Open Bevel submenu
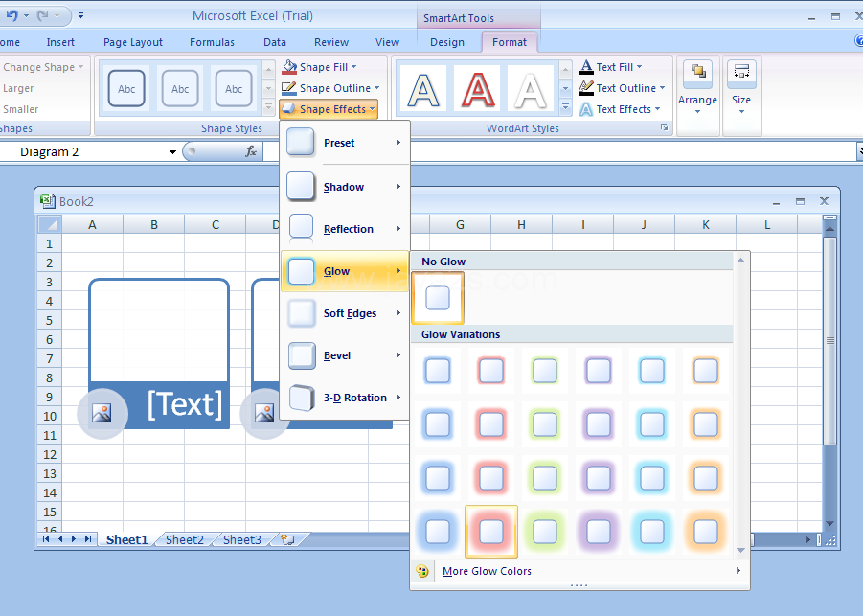863x616 pixels. [x=345, y=355]
